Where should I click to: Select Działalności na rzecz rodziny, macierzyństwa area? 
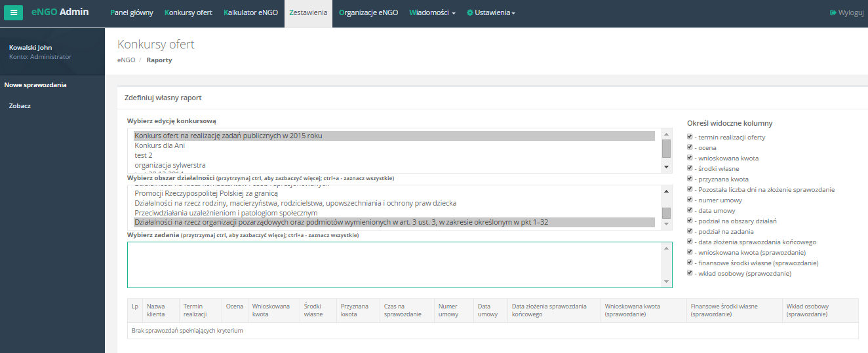pos(394,203)
